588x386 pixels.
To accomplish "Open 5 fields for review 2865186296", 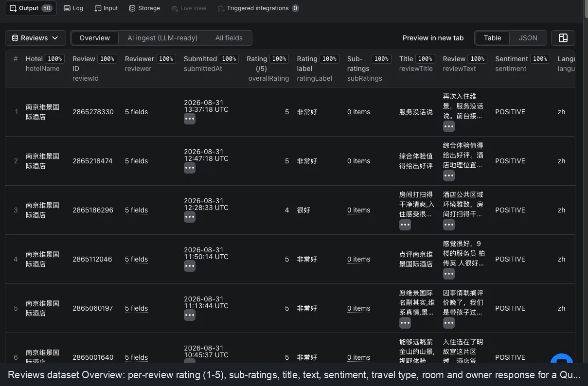I will coord(136,210).
